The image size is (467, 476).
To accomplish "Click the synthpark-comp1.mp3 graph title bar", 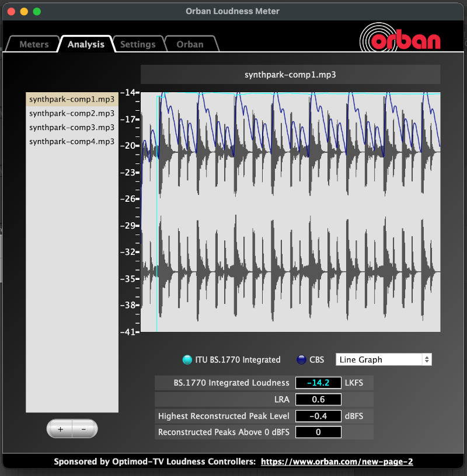I will pyautogui.click(x=290, y=75).
